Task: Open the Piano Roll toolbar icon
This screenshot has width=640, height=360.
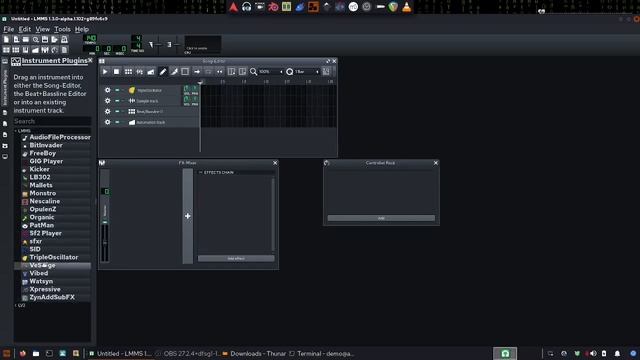Action: [x=26, y=50]
